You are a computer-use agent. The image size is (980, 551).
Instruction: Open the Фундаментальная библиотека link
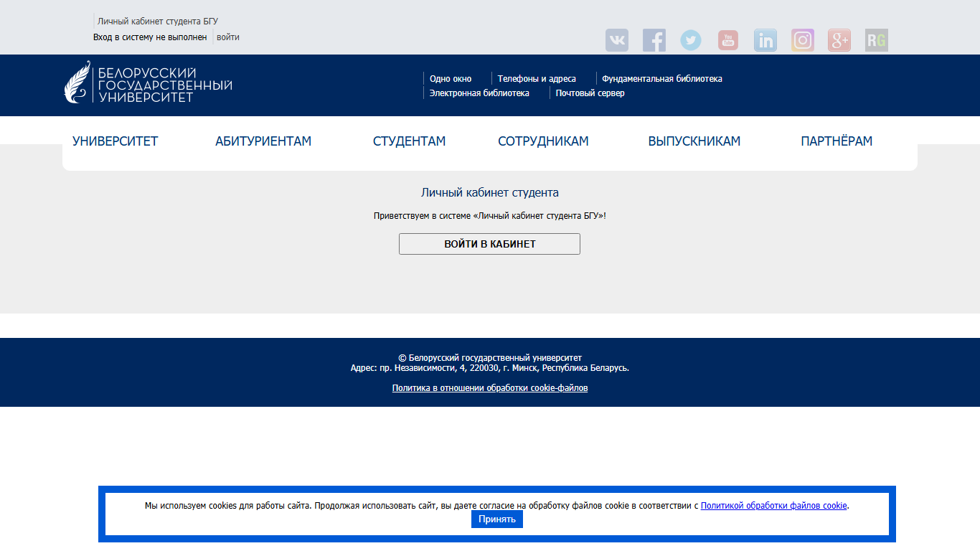coord(662,79)
